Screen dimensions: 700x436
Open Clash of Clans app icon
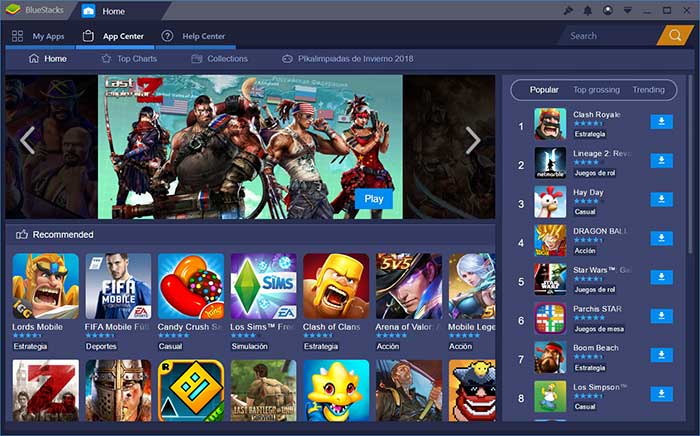click(336, 286)
